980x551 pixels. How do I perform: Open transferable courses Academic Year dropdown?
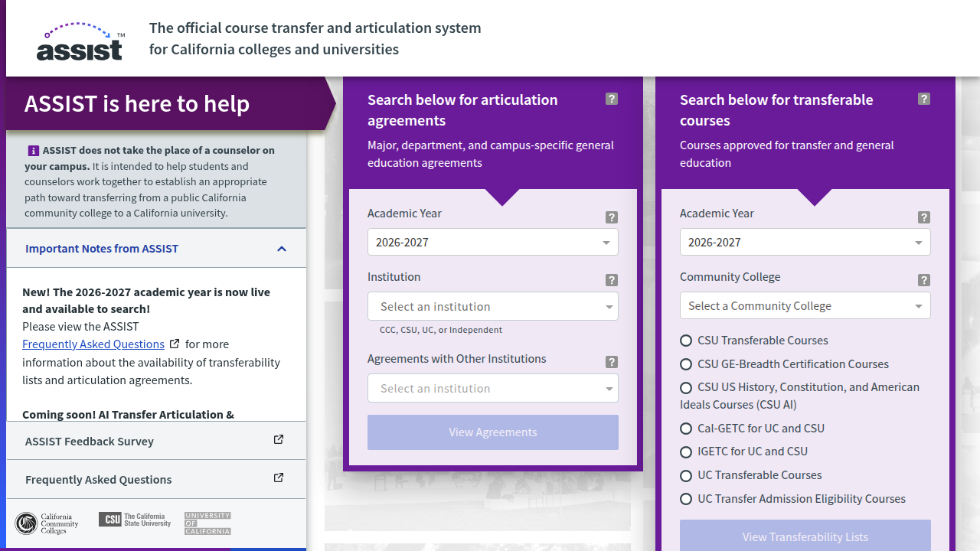805,243
